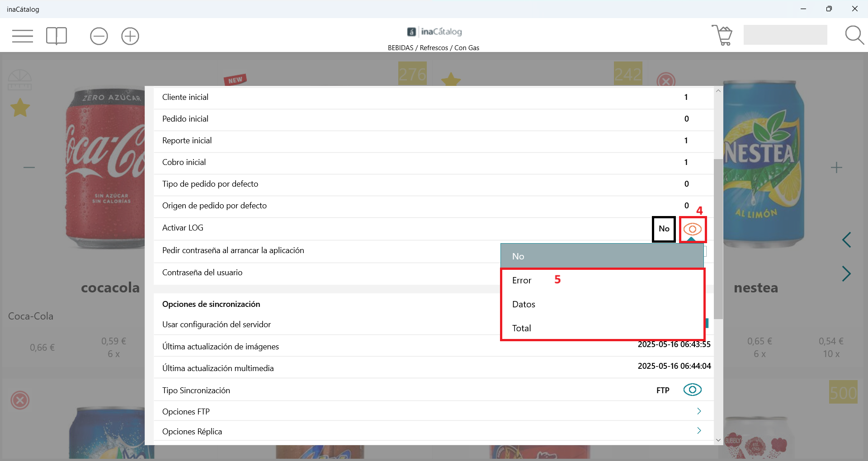Go to the previous catalog page arrow

[847, 240]
